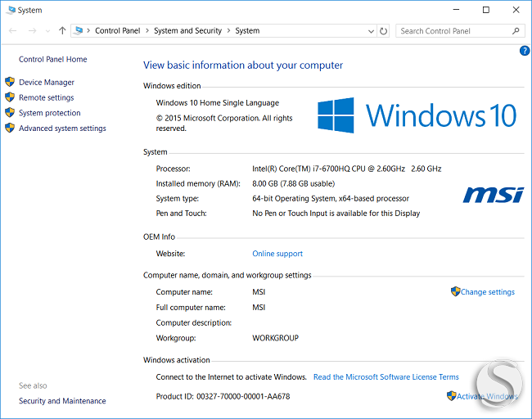
Task: Click the computer icon in the address bar
Action: coord(79,30)
